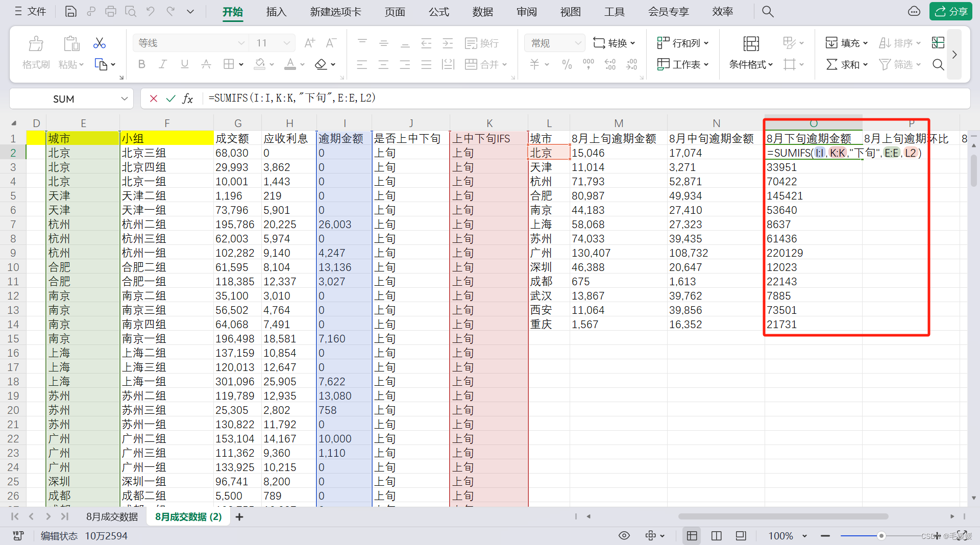Click the 填充 fill button
Viewport: 980px width, 545px height.
(846, 43)
